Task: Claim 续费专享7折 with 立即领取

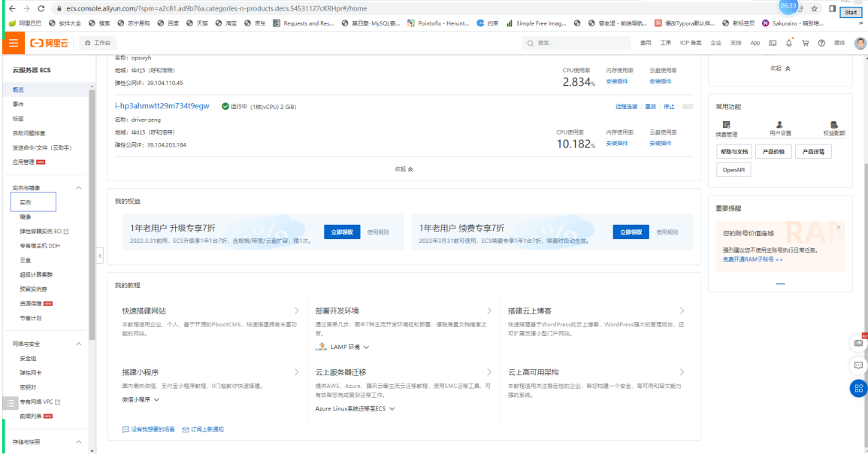Action: [631, 232]
